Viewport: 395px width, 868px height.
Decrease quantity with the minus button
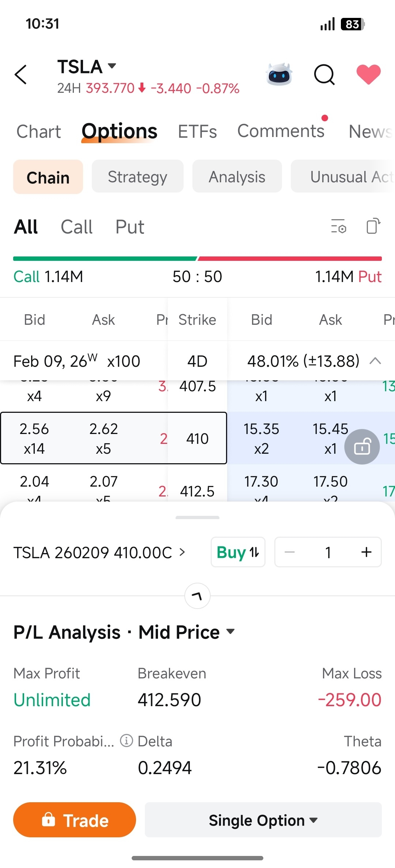290,552
